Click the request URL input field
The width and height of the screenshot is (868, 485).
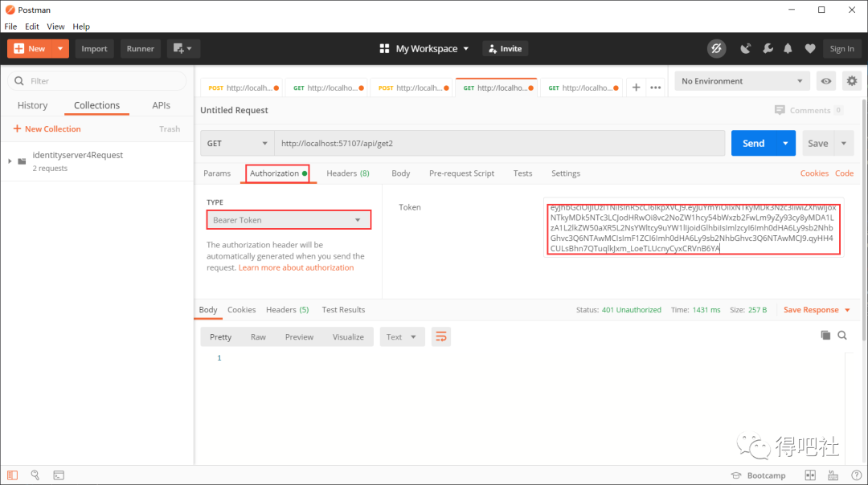[500, 143]
